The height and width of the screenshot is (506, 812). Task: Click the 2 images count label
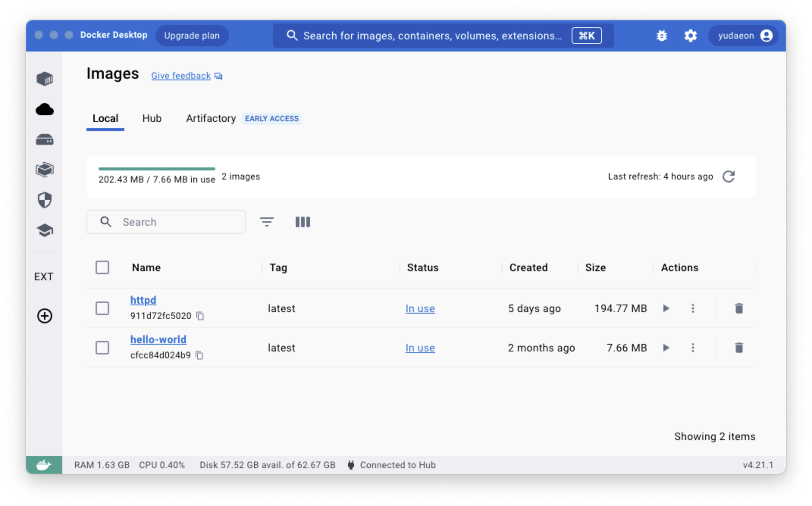click(241, 176)
